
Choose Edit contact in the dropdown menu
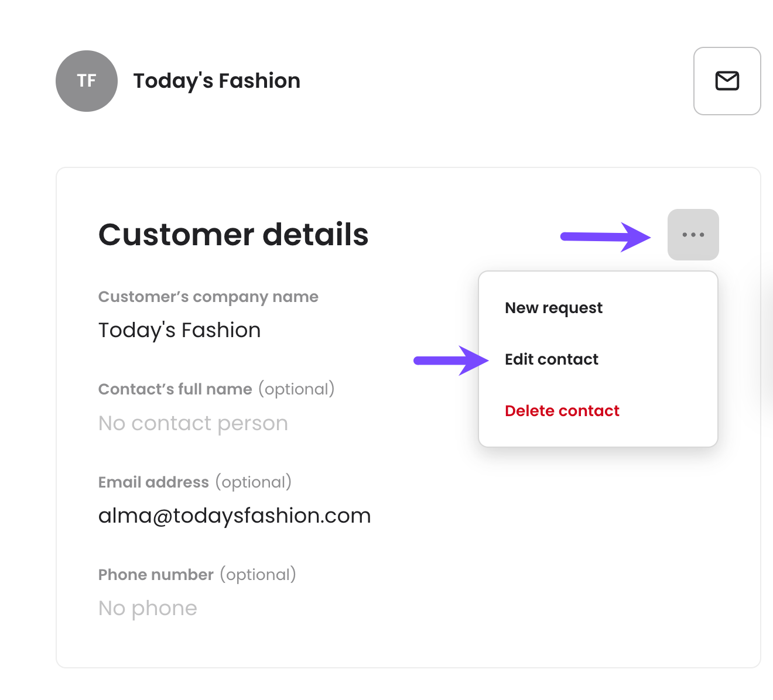pyautogui.click(x=552, y=359)
